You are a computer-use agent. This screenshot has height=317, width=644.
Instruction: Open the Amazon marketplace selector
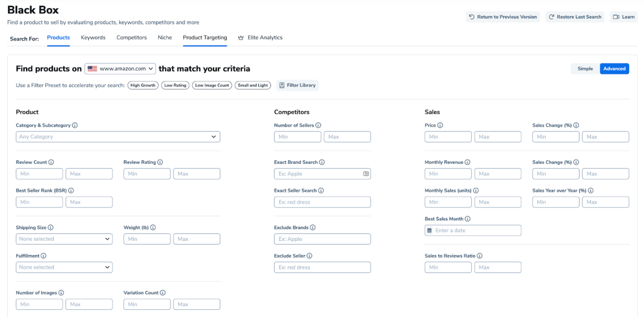pos(121,69)
